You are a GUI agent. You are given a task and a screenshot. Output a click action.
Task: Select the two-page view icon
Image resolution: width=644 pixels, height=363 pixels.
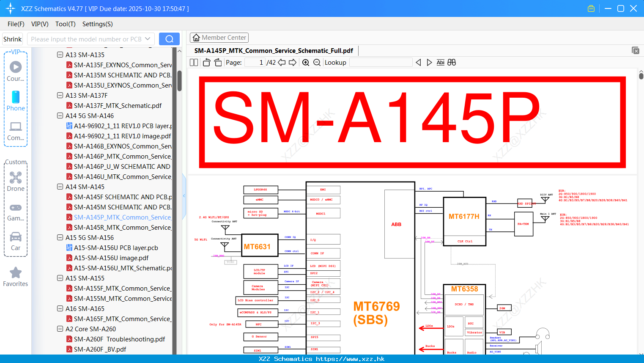(193, 62)
